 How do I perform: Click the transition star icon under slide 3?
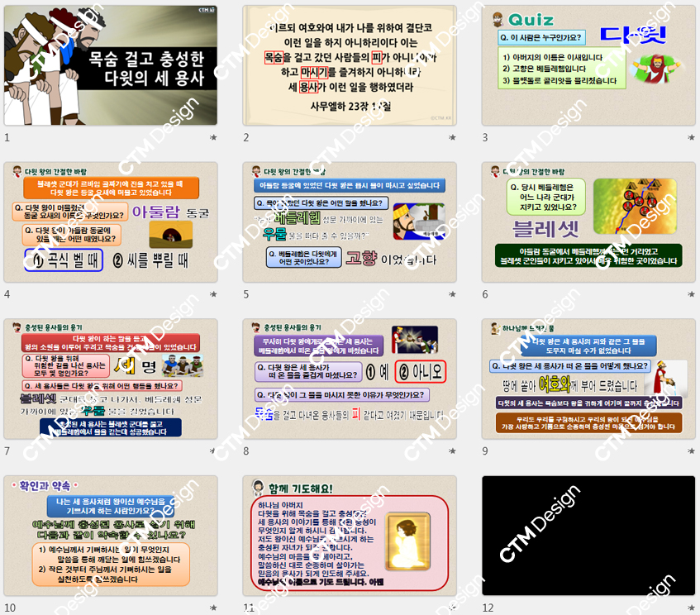(691, 138)
